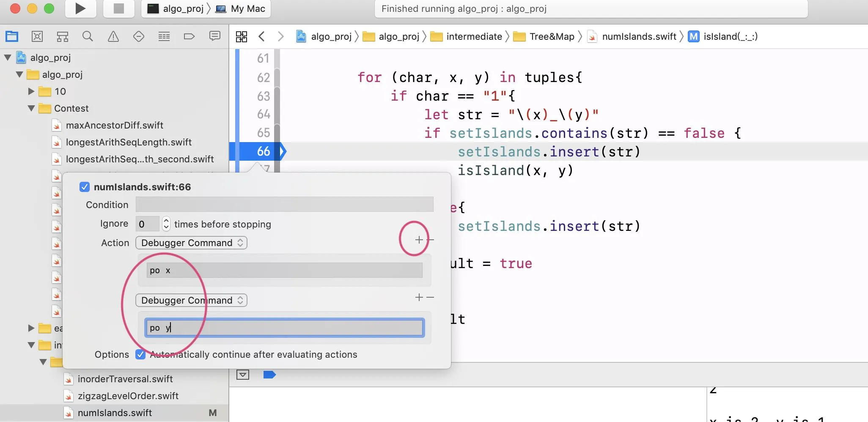
Task: Choose the My Mac run destination
Action: point(240,8)
